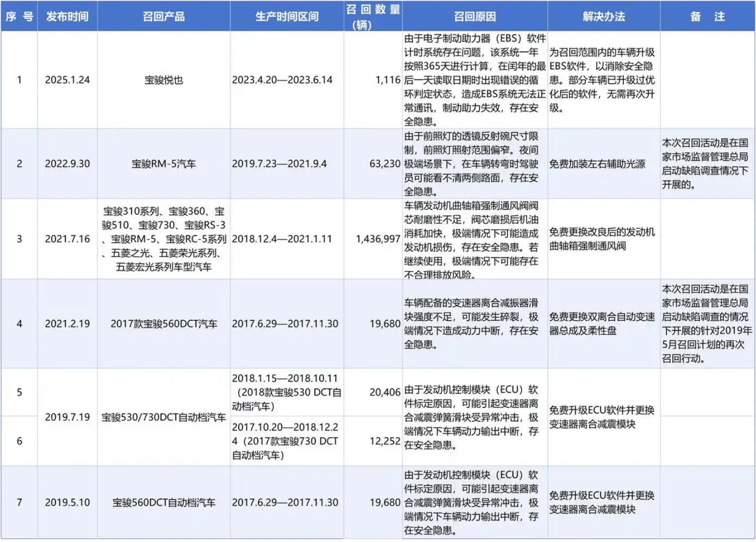The height and width of the screenshot is (542, 756).
Task: Click the production range in the 2019.5.10 row
Action: coord(287,502)
